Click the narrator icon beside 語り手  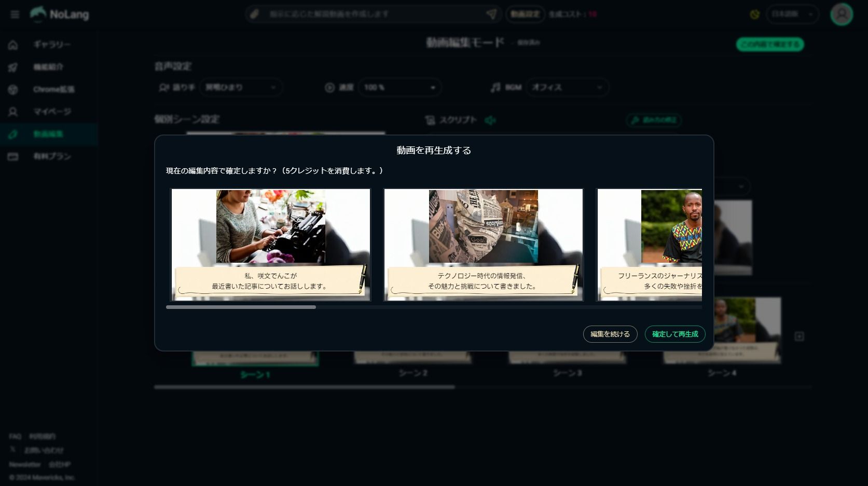click(163, 87)
